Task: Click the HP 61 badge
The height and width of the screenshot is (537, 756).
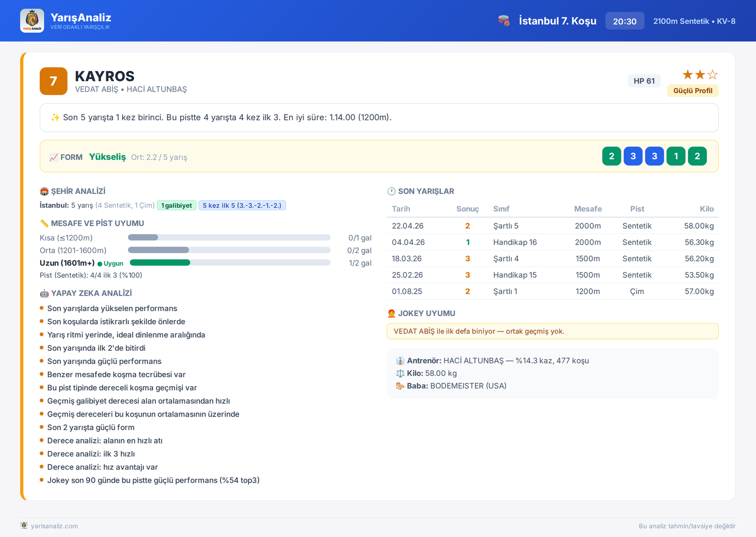Action: pos(644,81)
